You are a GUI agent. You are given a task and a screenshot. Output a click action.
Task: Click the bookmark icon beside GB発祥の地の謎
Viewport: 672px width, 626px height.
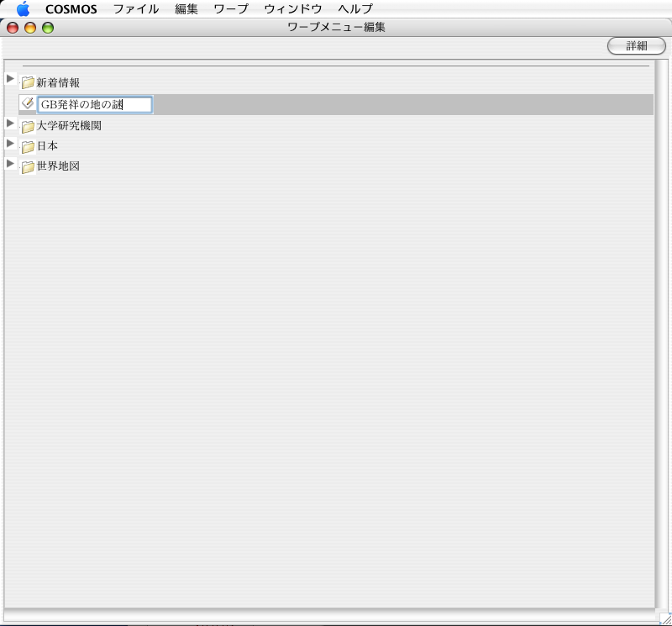tap(28, 103)
